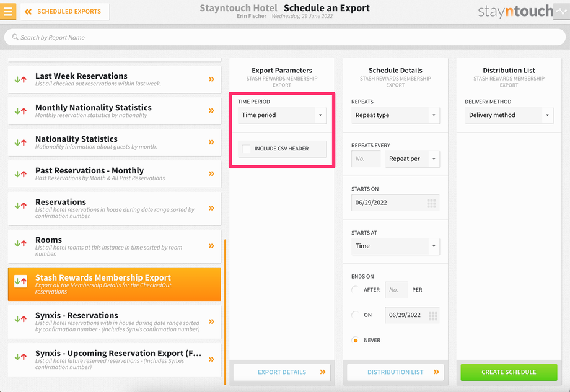The height and width of the screenshot is (392, 570).
Task: Open chevron for Synxis - Reservations
Action: 211,321
